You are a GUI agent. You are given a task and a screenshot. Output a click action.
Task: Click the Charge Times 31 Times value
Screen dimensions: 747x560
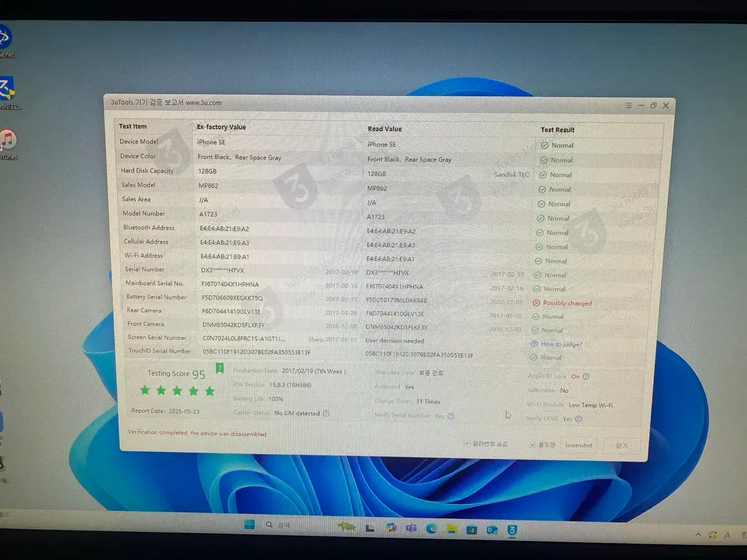[428, 402]
